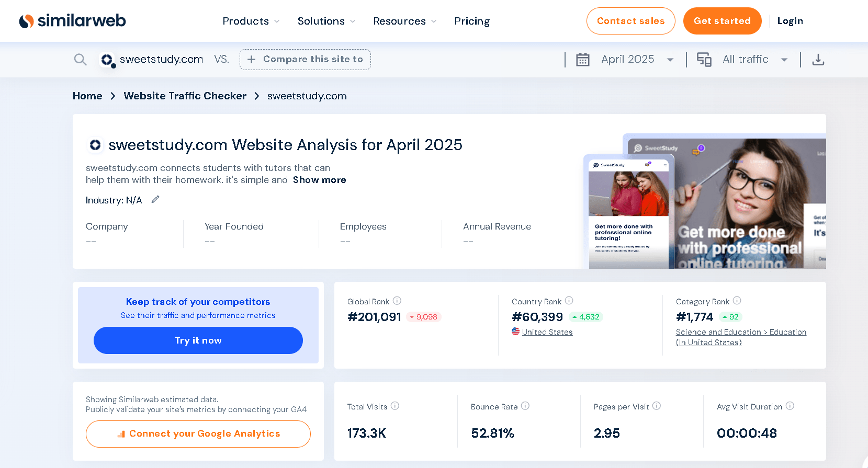Click Connect your Google Analytics button
The width and height of the screenshot is (868, 468).
198,434
